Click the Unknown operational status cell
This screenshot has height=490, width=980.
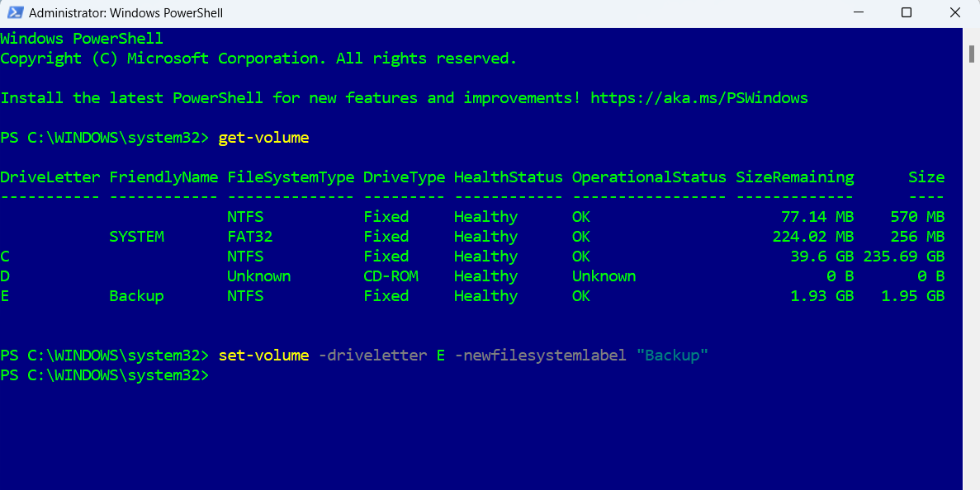pyautogui.click(x=604, y=276)
